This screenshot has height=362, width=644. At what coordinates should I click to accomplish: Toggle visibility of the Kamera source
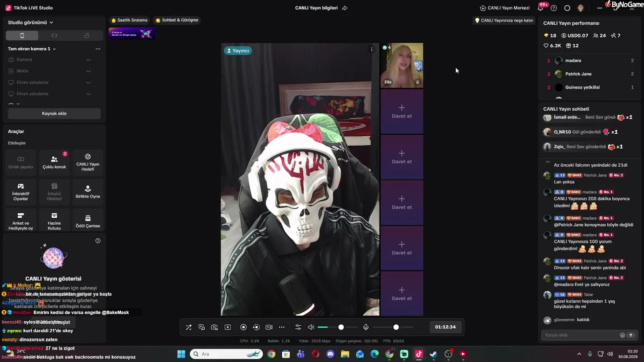point(89,60)
